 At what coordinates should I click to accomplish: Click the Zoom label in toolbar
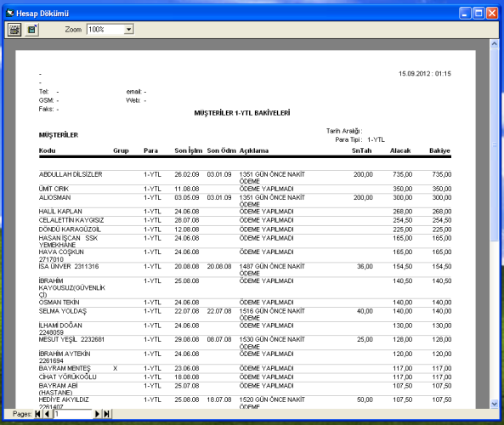coord(73,30)
